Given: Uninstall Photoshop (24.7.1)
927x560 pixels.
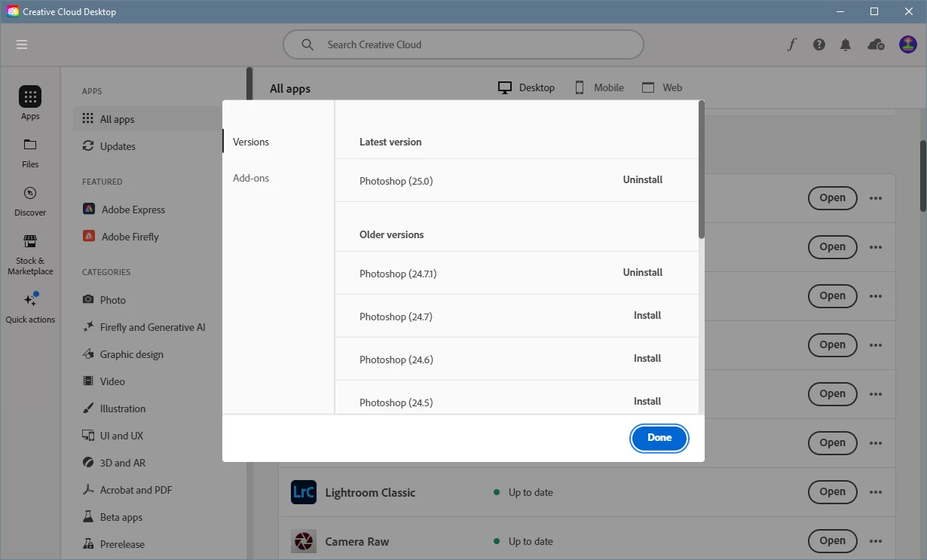Looking at the screenshot, I should (x=643, y=273).
